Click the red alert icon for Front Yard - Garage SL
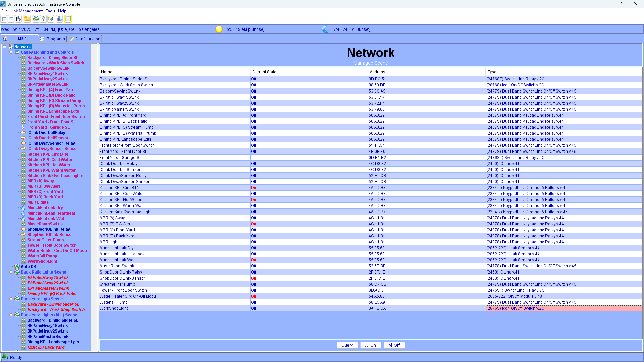 click(x=23, y=127)
